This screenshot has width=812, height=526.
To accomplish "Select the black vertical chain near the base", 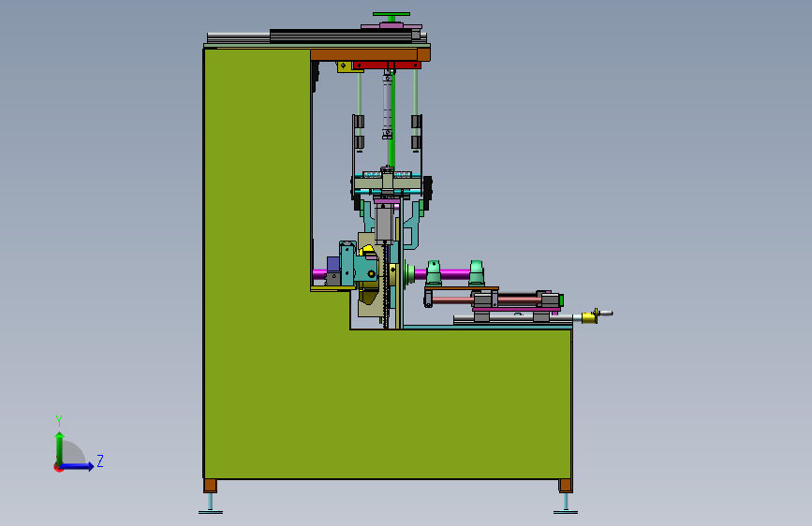I will point(386,287).
